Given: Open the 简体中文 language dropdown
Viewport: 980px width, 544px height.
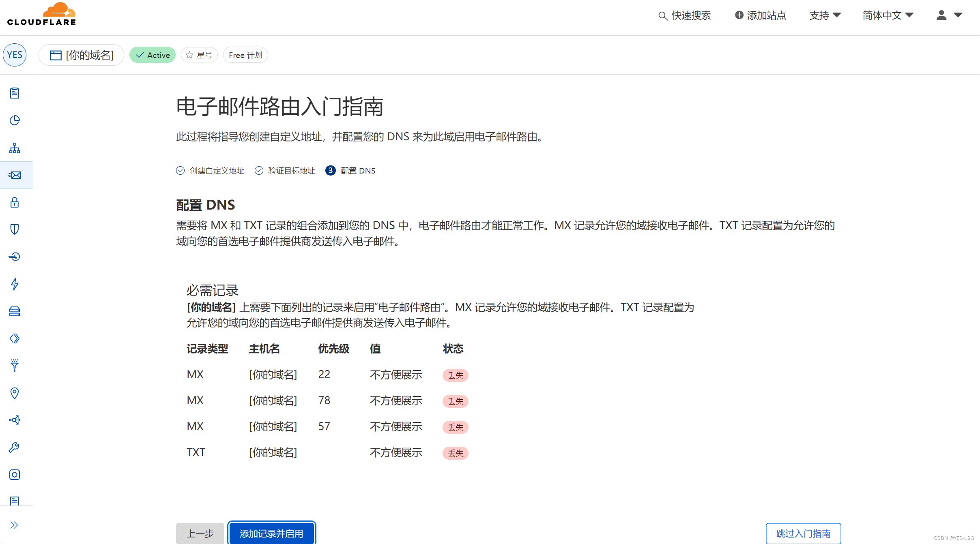Looking at the screenshot, I should click(x=888, y=15).
